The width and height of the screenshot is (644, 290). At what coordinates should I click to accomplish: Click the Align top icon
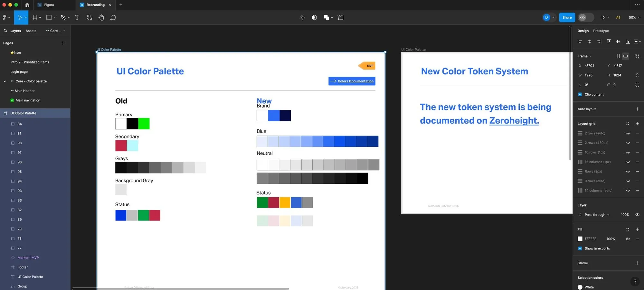coord(609,41)
